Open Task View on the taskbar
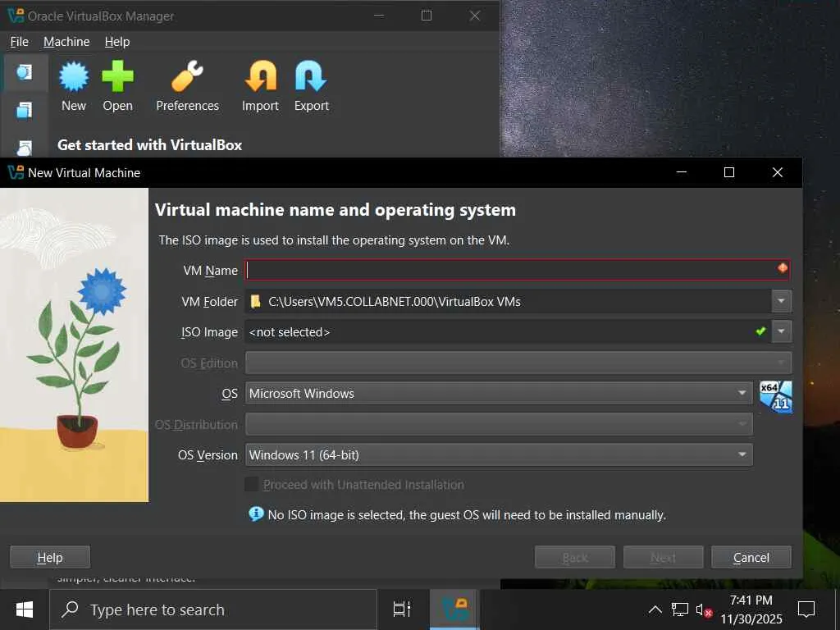 (402, 609)
